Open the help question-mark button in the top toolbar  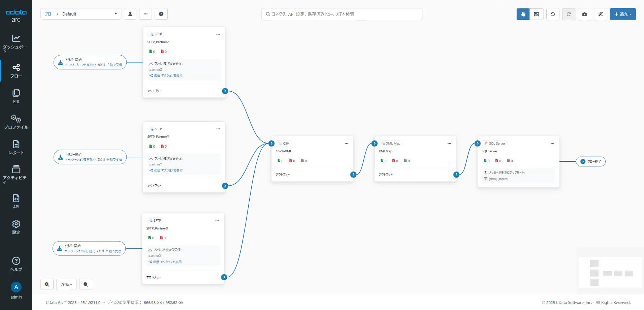pyautogui.click(x=161, y=14)
